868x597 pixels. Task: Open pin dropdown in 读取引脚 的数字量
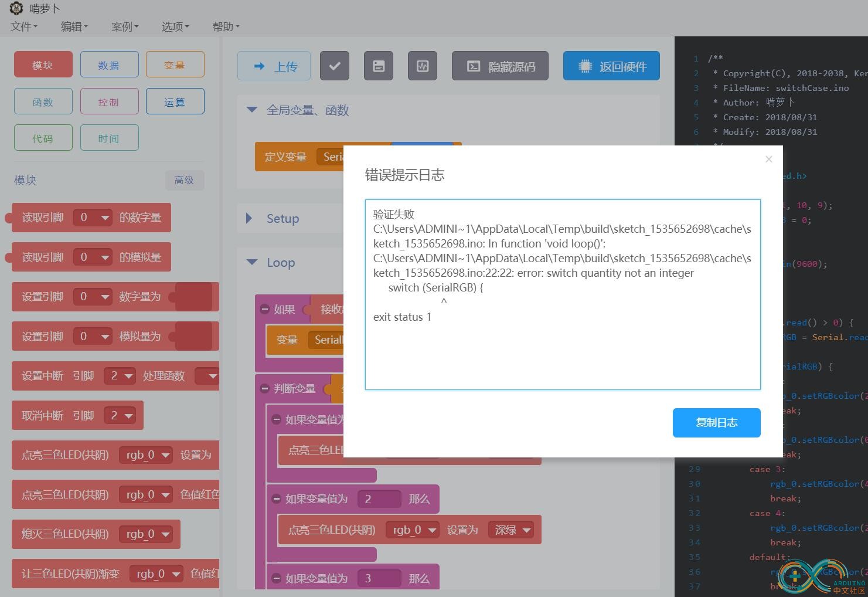(93, 218)
